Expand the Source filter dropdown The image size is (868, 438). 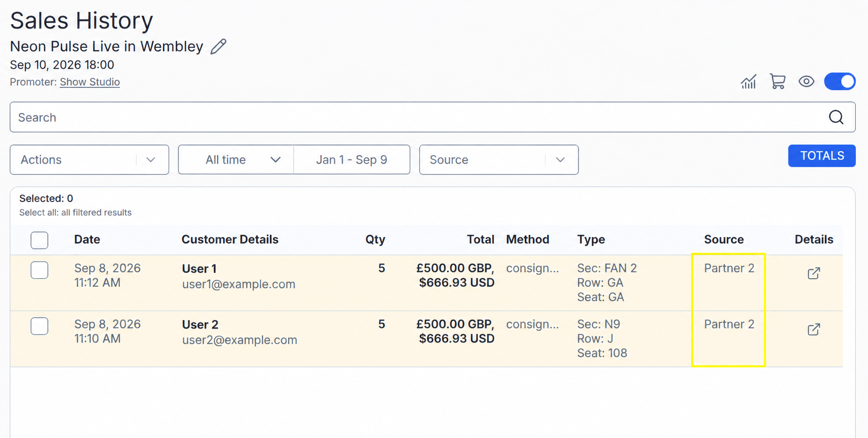point(498,160)
